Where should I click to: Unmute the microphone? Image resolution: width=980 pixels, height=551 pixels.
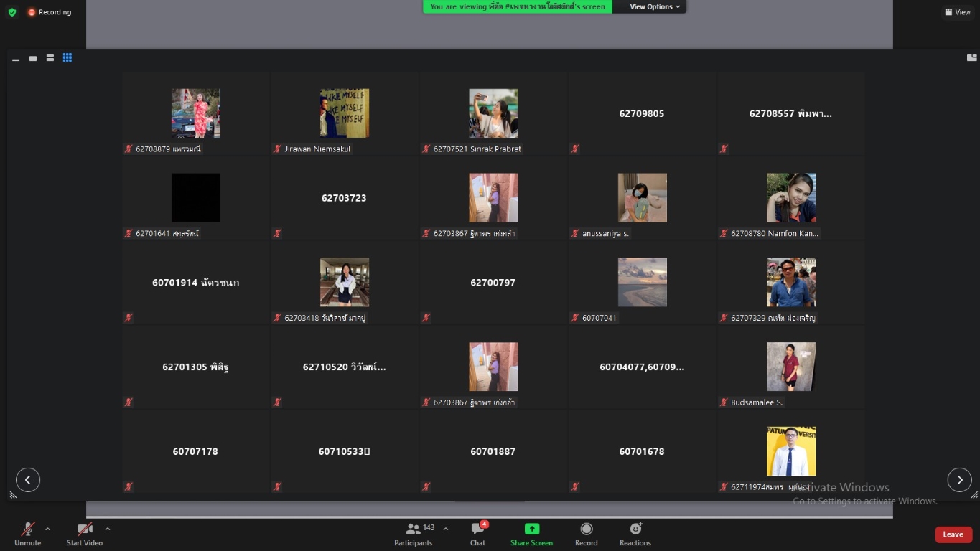coord(27,534)
